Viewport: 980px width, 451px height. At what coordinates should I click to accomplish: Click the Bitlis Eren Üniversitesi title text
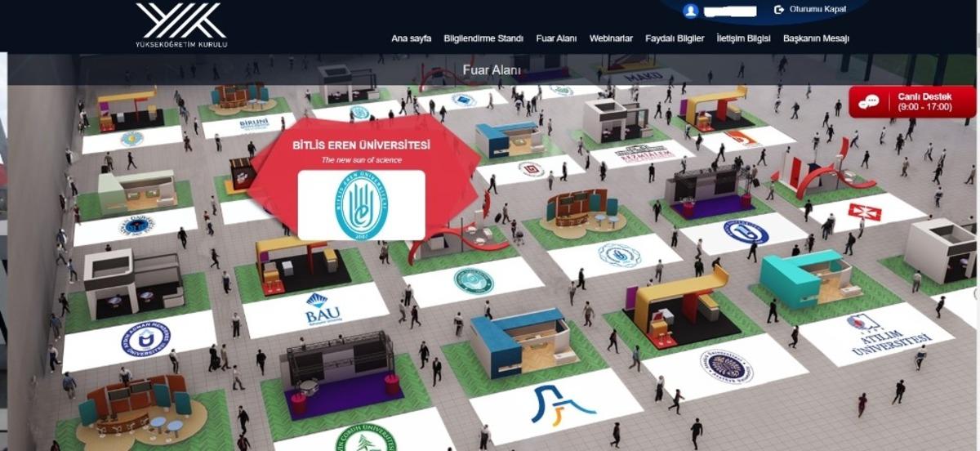[362, 145]
